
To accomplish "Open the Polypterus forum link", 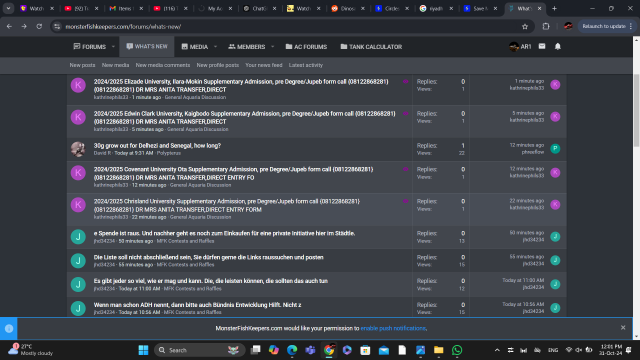I will (169, 153).
